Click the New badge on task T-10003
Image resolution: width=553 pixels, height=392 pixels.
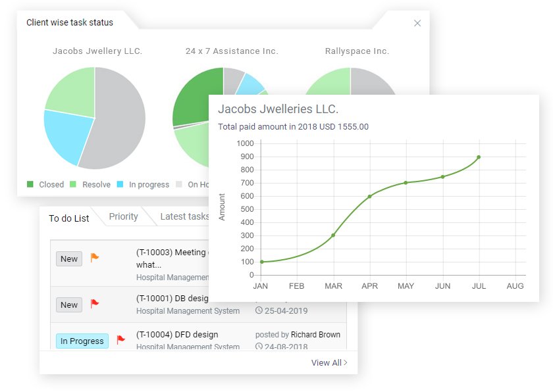pos(69,258)
